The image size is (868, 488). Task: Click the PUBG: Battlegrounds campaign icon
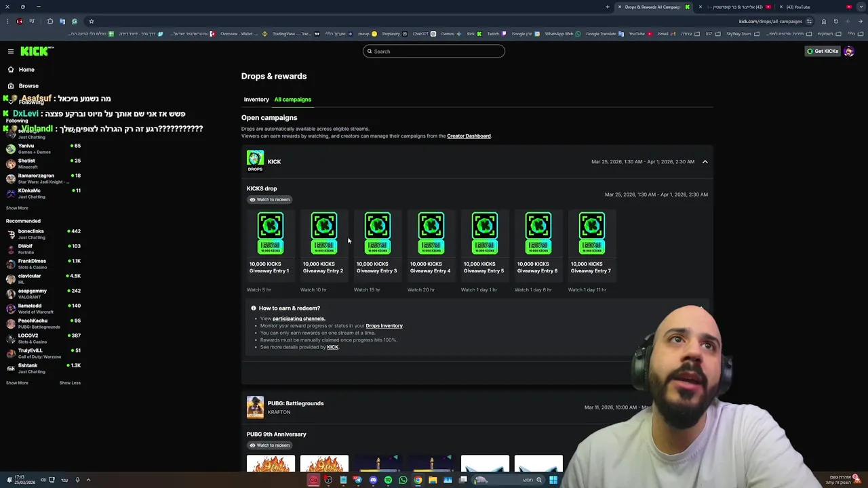point(255,407)
